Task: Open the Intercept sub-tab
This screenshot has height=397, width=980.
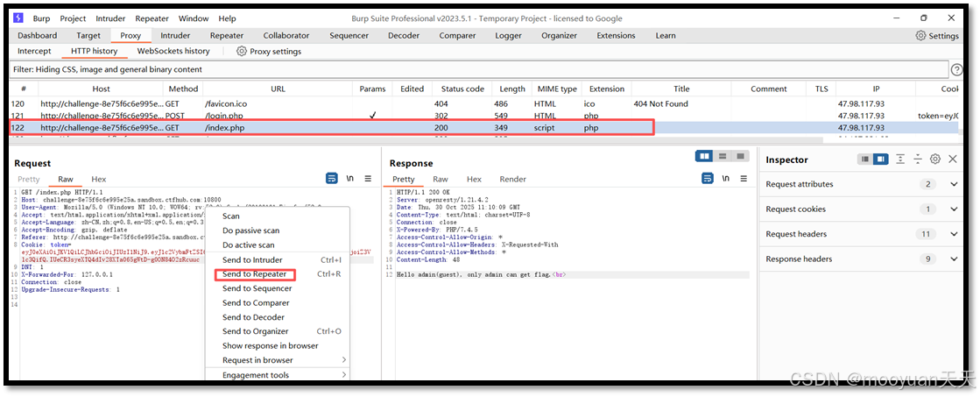Action: [x=34, y=51]
